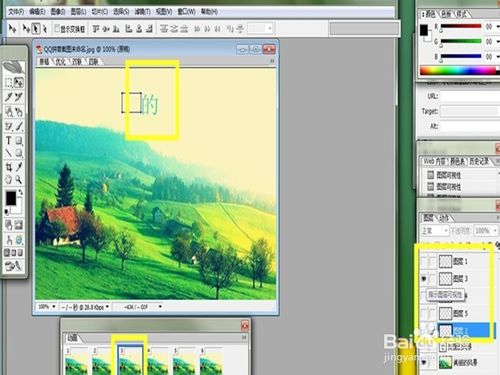Toggle the 显示变换框 checkbox

click(x=57, y=29)
